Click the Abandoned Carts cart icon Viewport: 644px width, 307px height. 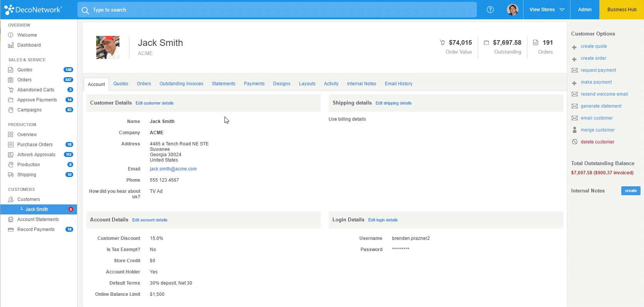(11, 90)
